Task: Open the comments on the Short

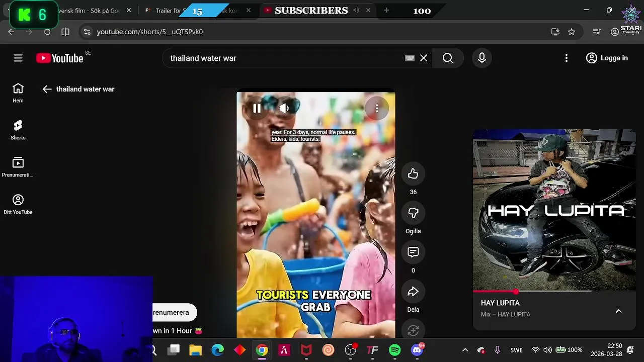Action: [413, 252]
